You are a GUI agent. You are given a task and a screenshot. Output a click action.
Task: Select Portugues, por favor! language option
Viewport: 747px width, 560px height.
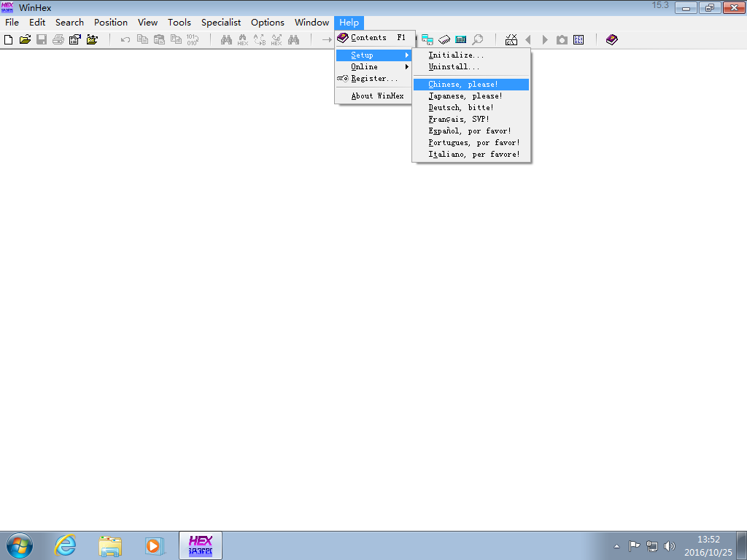click(x=471, y=142)
